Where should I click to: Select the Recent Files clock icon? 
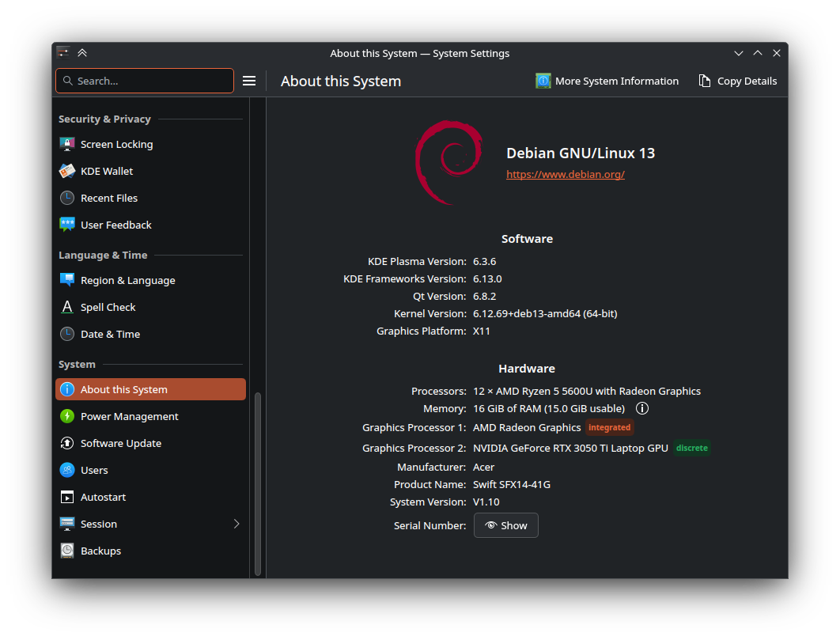67,198
